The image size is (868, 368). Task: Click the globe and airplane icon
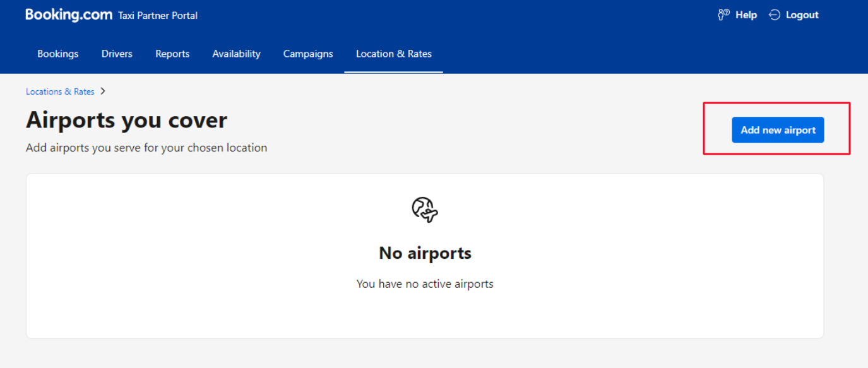click(x=425, y=210)
